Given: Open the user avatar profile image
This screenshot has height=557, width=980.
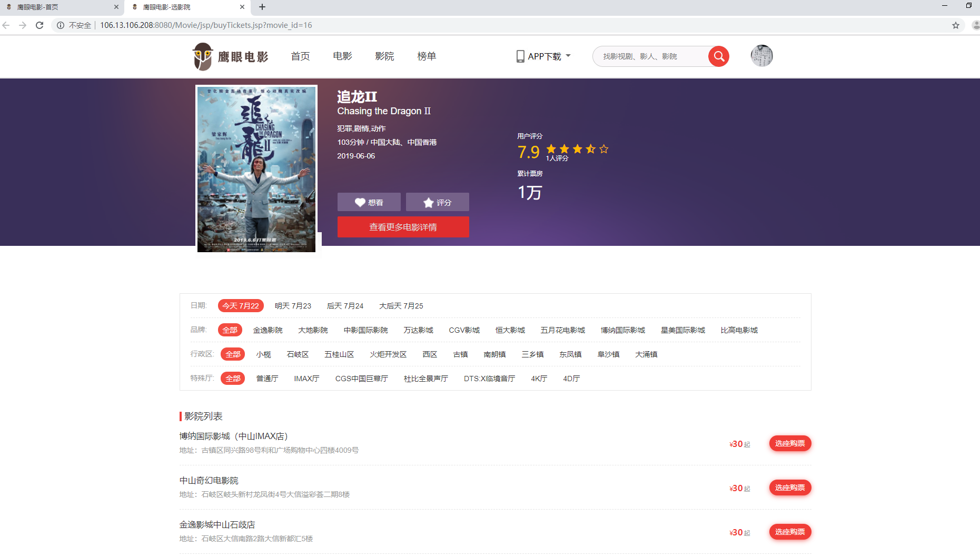Looking at the screenshot, I should [x=761, y=55].
